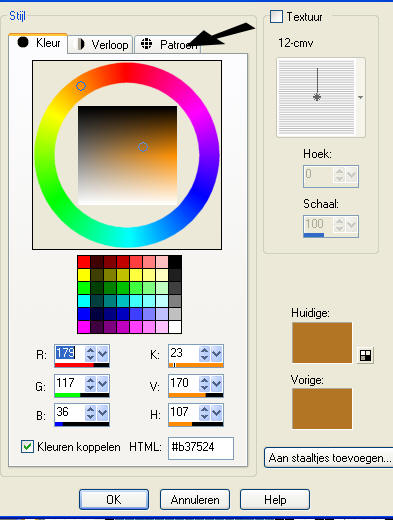
Task: Click the saturation square marker circle
Action: pyautogui.click(x=143, y=147)
